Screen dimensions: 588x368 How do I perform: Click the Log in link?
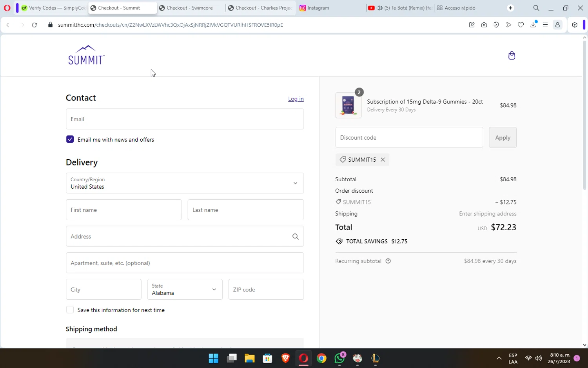(x=296, y=99)
